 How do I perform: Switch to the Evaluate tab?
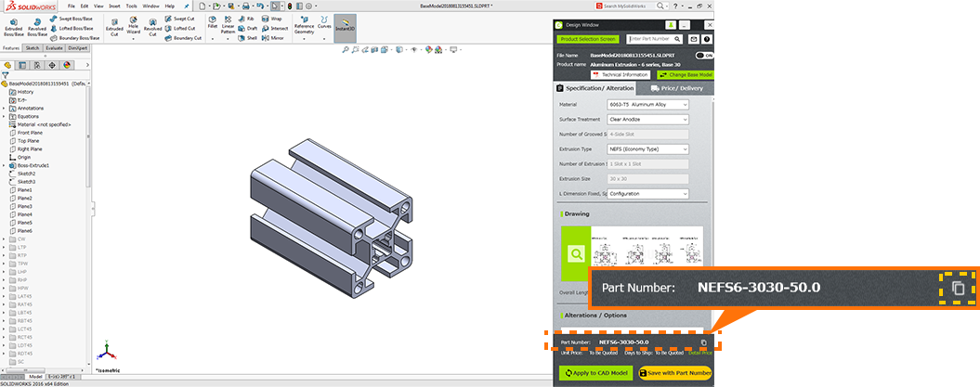55,47
